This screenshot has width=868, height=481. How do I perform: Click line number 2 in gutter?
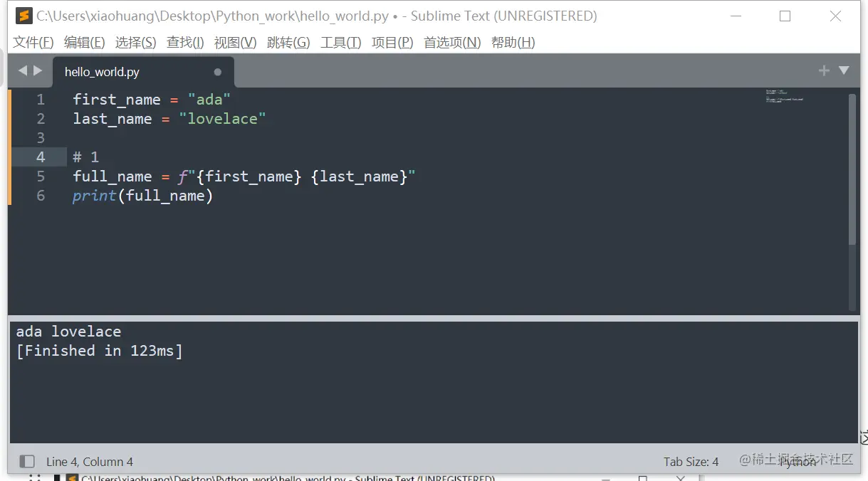(41, 119)
